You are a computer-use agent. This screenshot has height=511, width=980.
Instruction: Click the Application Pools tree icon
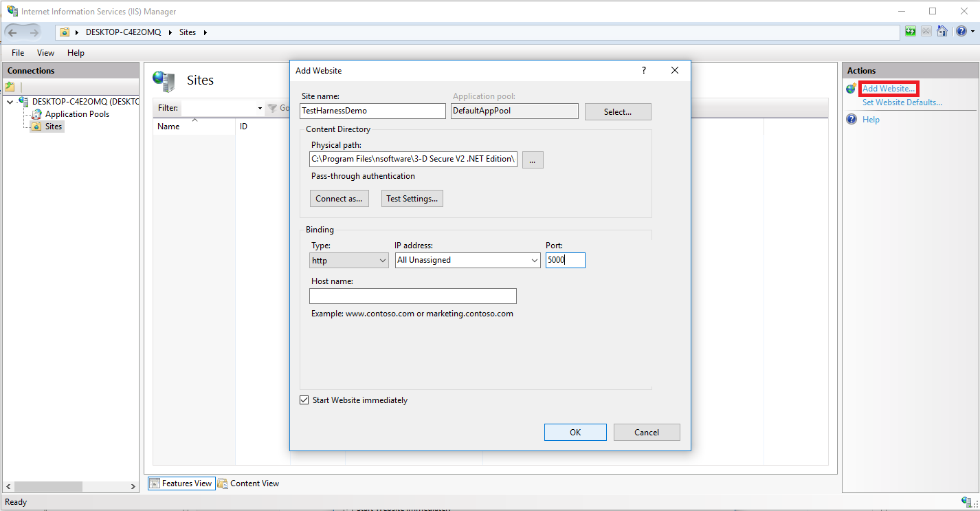coord(36,114)
